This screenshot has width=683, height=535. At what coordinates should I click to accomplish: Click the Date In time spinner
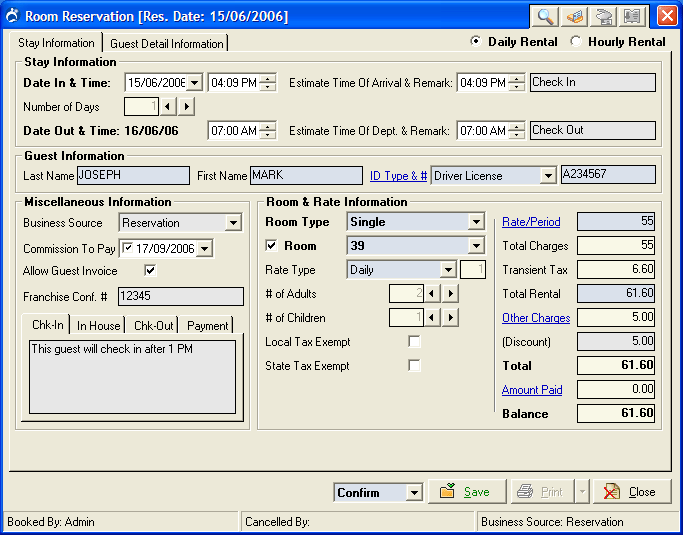pyautogui.click(x=268, y=82)
